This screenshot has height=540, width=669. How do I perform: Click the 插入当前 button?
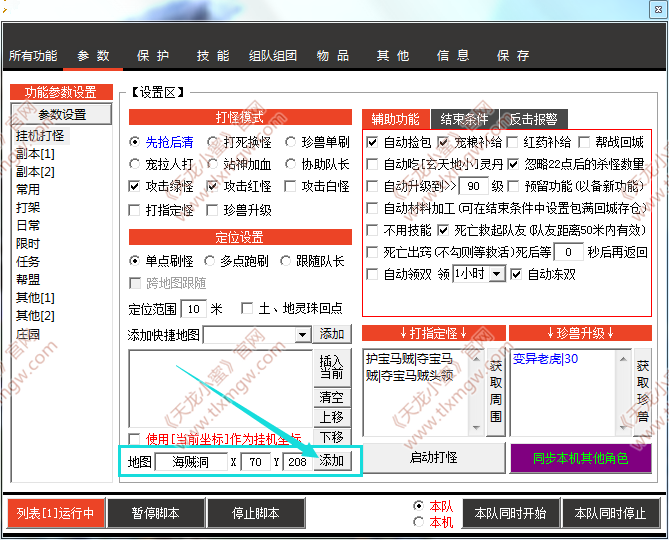tap(332, 368)
